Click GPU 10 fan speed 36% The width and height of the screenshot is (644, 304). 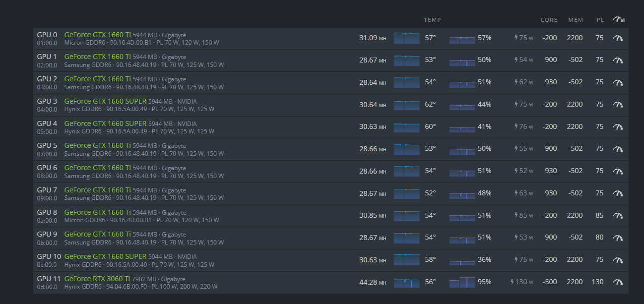(485, 259)
